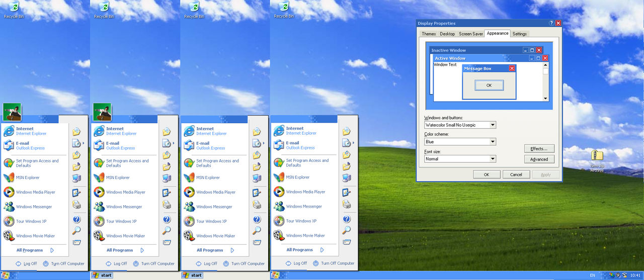This screenshot has height=280, width=644.
Task: Expand All Programs in userpic menu above blue taskbar
Action: pyautogui.click(x=35, y=250)
